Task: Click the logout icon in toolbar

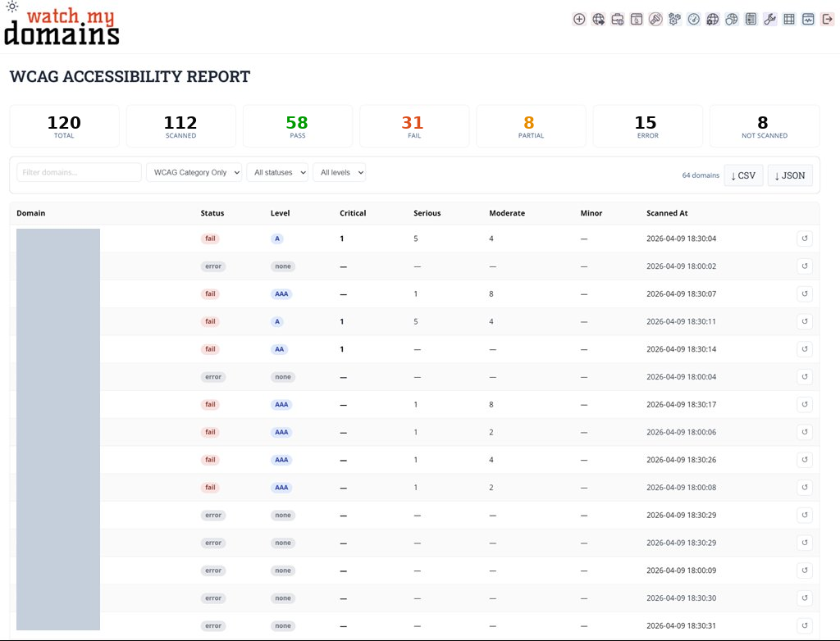Action: [827, 19]
